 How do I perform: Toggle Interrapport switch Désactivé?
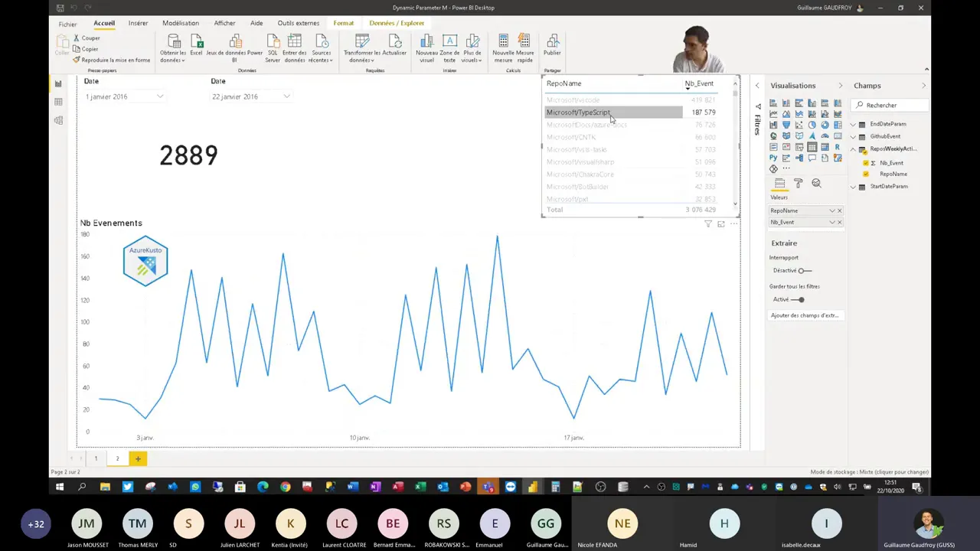click(x=805, y=271)
